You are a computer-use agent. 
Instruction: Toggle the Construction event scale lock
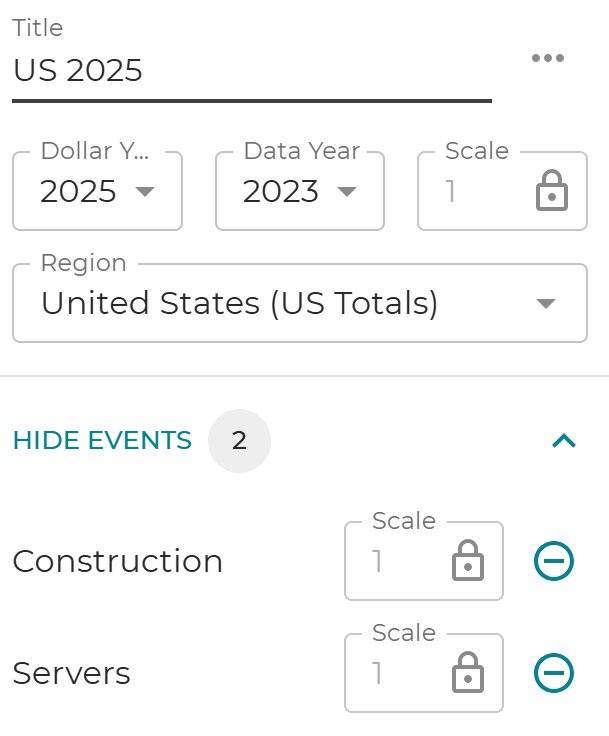468,560
